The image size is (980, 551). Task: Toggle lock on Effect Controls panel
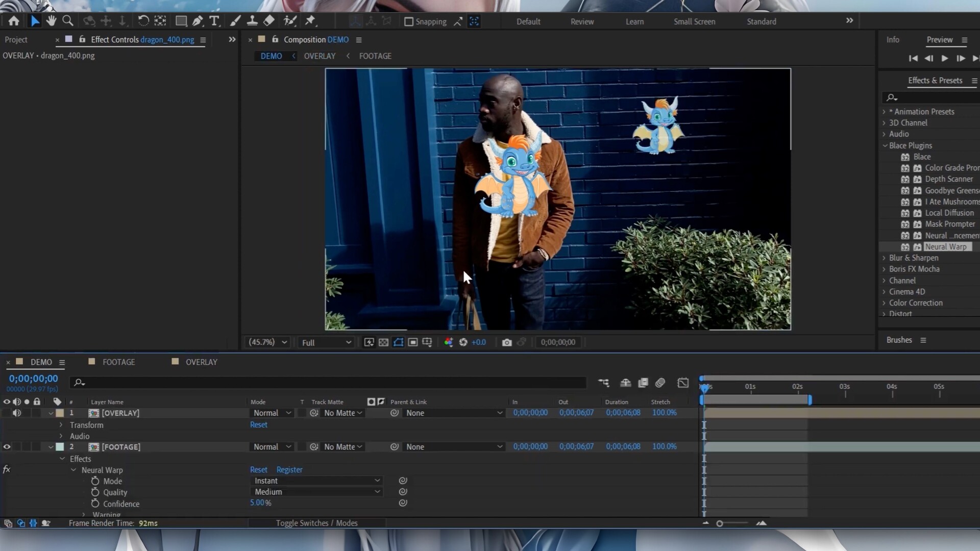pos(82,39)
